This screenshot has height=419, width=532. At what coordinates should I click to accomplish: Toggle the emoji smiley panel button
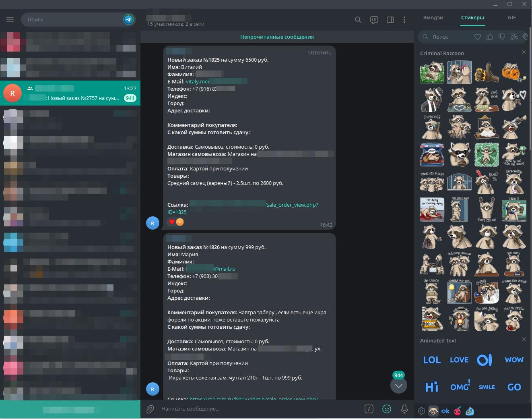pyautogui.click(x=387, y=409)
